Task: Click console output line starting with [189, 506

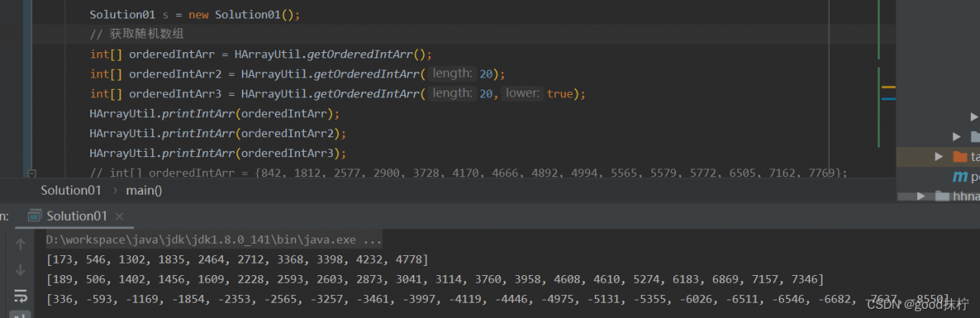Action: point(435,279)
